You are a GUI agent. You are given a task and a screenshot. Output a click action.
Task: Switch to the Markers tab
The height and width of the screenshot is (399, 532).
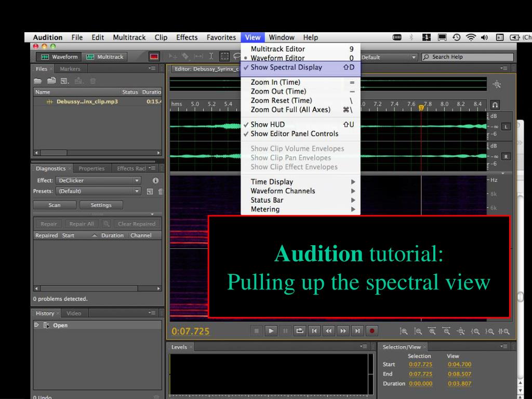tap(70, 69)
